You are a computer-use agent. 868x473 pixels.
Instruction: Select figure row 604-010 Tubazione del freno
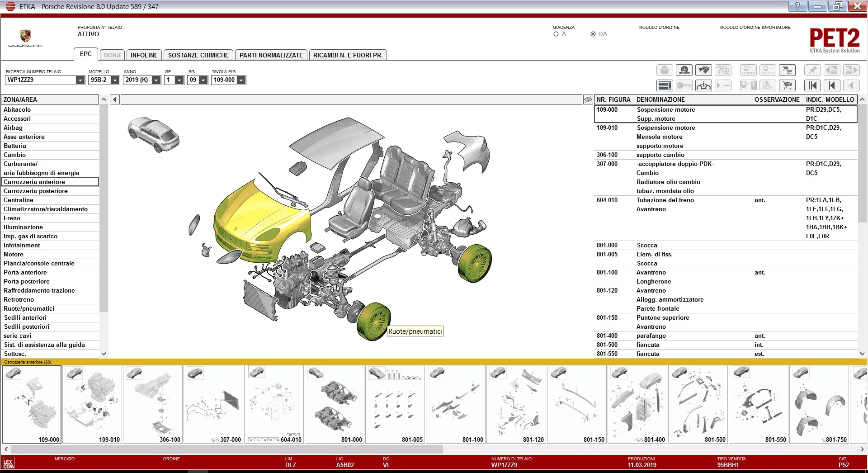726,218
